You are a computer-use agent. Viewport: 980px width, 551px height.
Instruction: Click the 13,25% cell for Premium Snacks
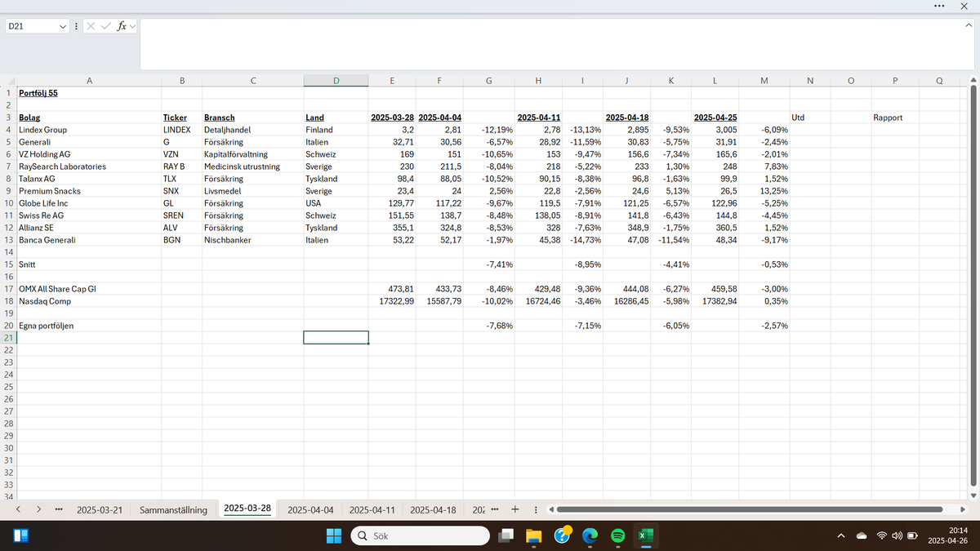click(x=764, y=191)
